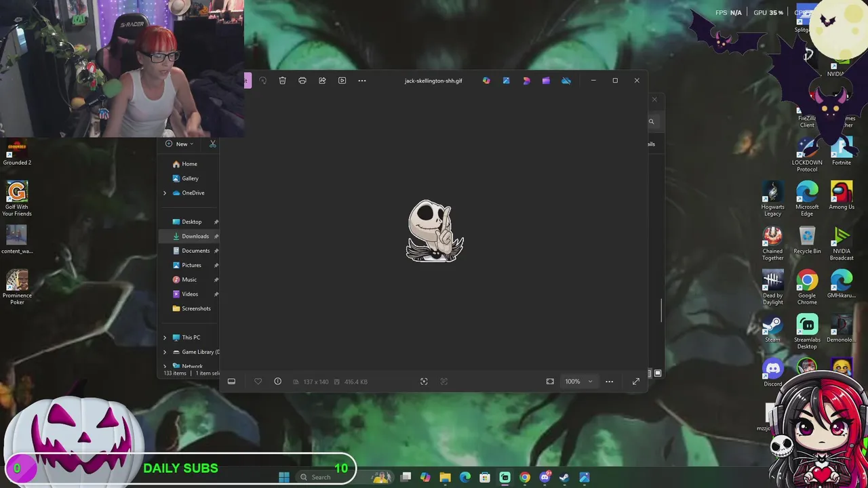Select Screenshots folder in File Explorer sidebar

pyautogui.click(x=196, y=308)
